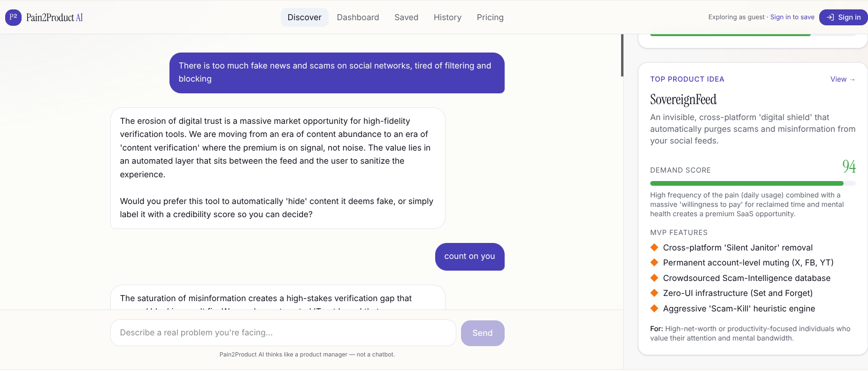Click the sign-in arrow icon
The image size is (868, 371).
(830, 17)
